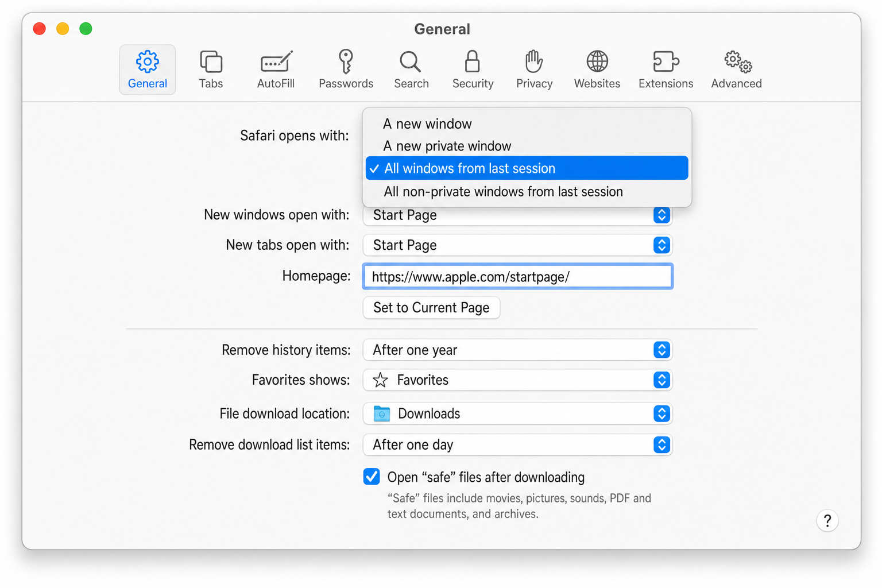Open the Websites globe pane
This screenshot has width=882, height=588.
[x=597, y=70]
